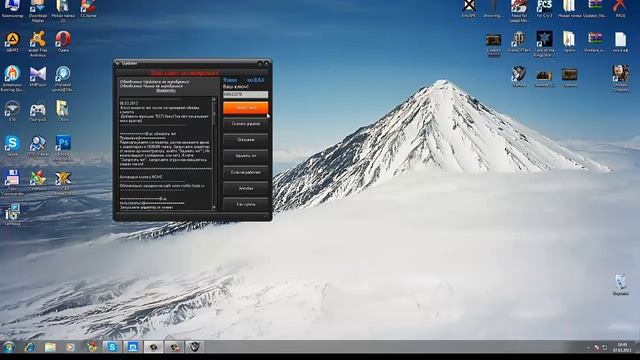Open the blank white document desktop icon

click(x=620, y=42)
